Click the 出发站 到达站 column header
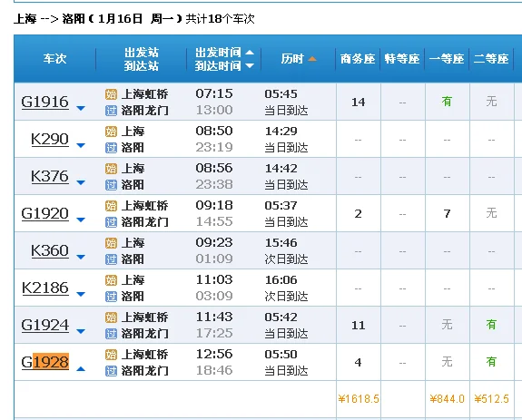The image size is (522, 420). [x=142, y=59]
